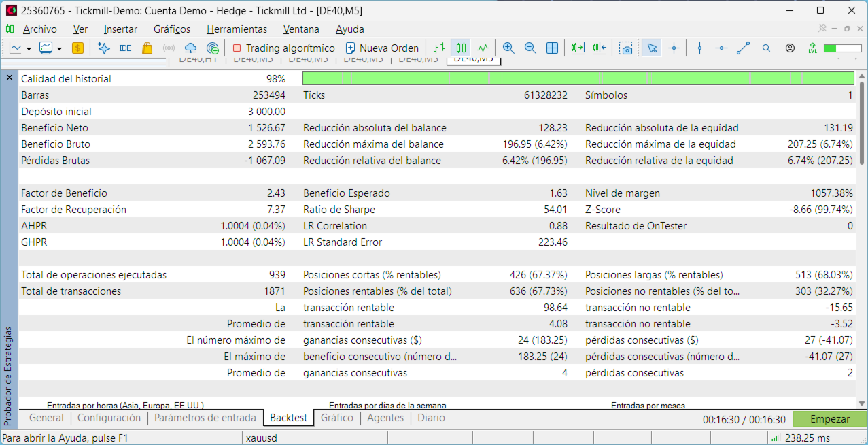Viewport: 868px width, 445px height.
Task: Switch to the Gráfico tab
Action: [337, 418]
